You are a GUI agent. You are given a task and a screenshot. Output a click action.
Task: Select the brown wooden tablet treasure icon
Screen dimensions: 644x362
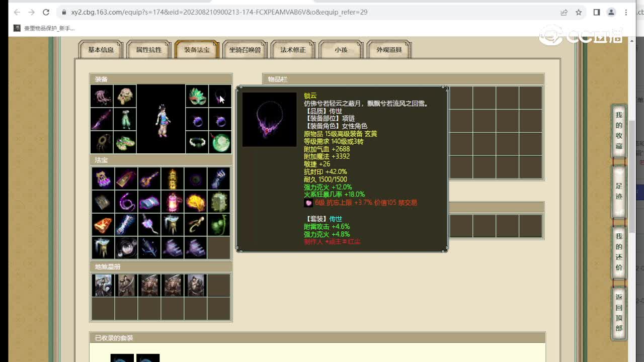pos(126,178)
